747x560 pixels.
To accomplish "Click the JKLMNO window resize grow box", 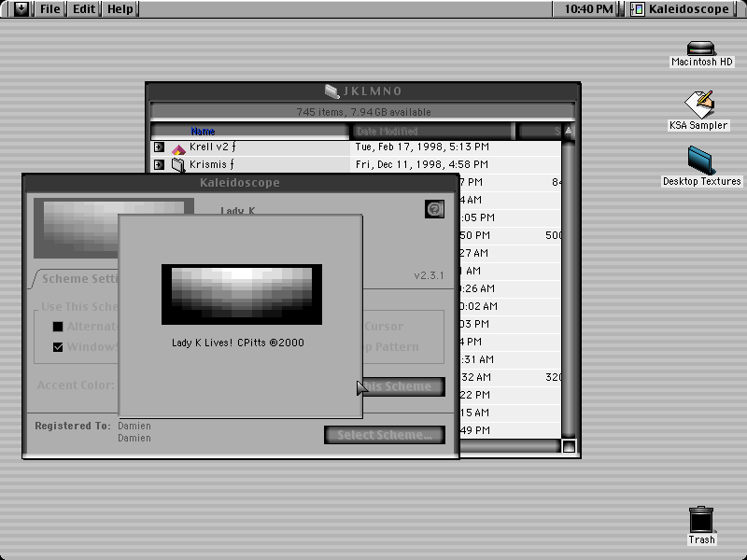I will (569, 447).
